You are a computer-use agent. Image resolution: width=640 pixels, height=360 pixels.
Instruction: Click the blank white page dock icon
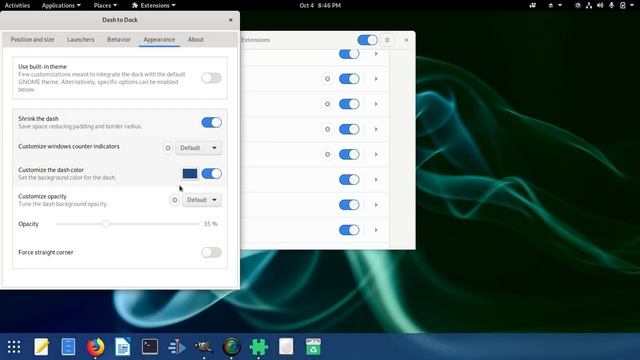286,347
